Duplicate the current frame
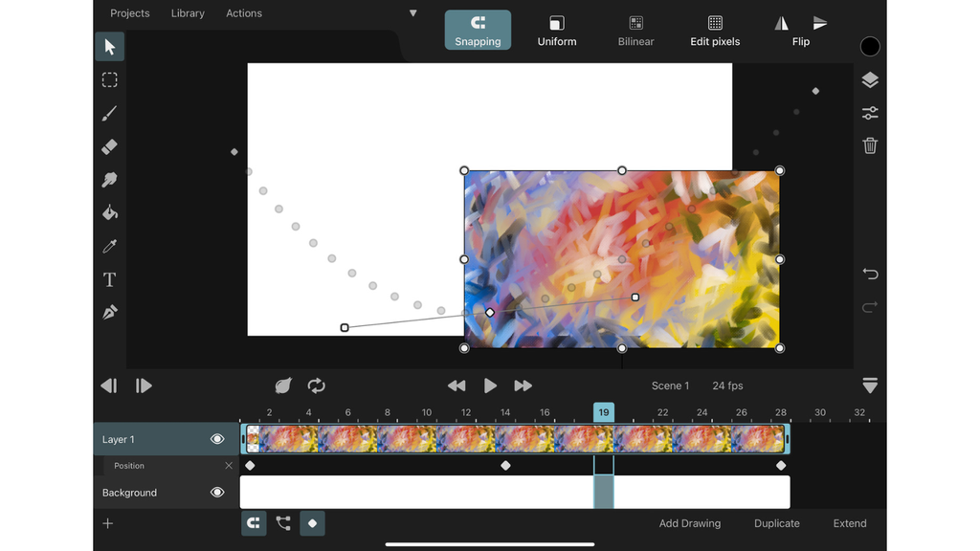Viewport: 980px width, 551px height. tap(776, 523)
